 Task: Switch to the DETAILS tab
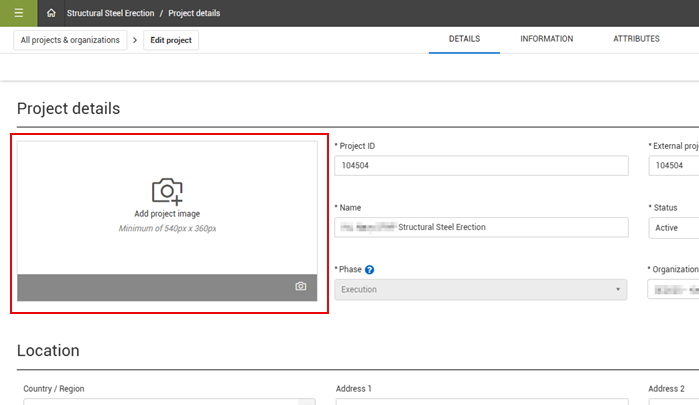464,39
